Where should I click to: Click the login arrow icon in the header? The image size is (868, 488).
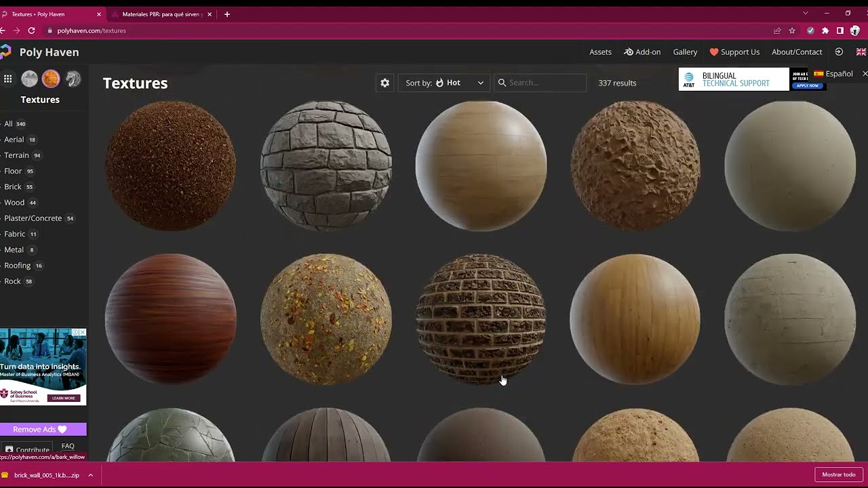pos(839,52)
